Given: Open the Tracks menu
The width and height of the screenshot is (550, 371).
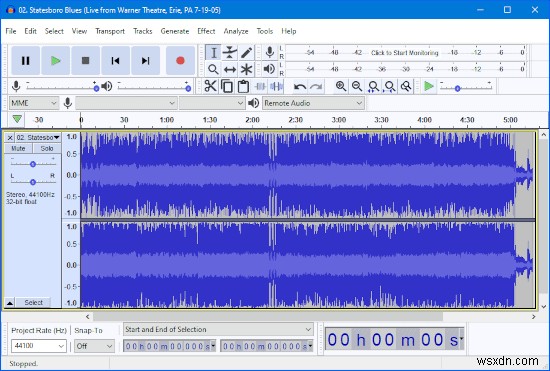Looking at the screenshot, I should pos(142,31).
